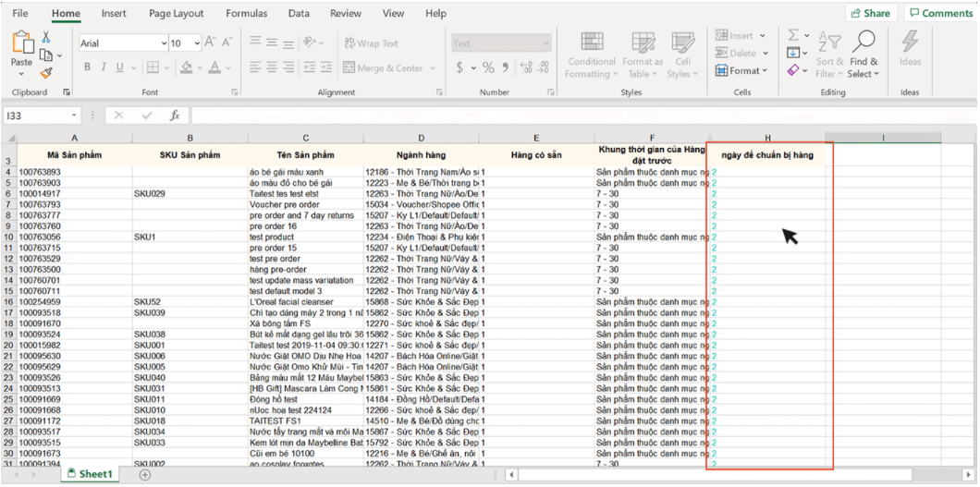The height and width of the screenshot is (487, 980).
Task: Click the Increase Font Size icon
Action: (x=211, y=43)
